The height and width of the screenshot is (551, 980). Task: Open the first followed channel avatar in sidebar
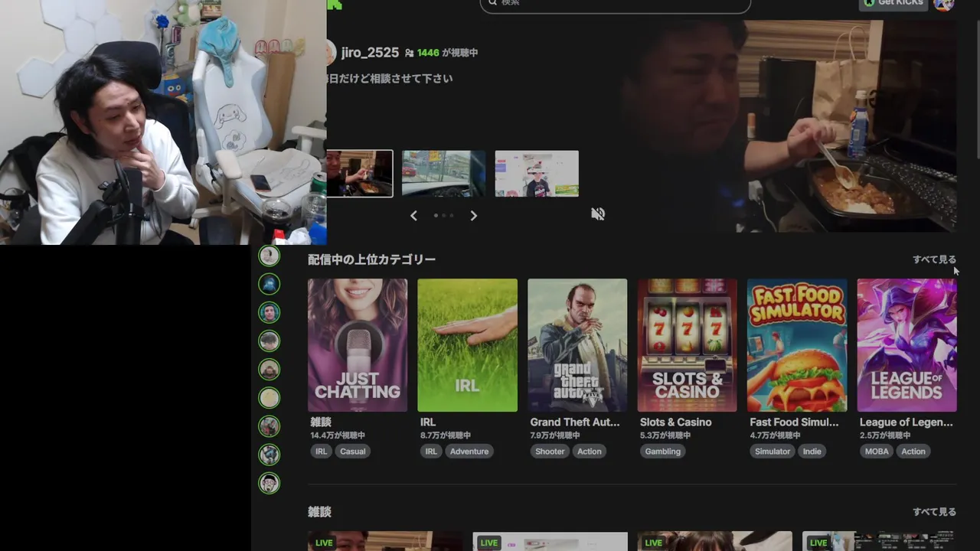[269, 256]
